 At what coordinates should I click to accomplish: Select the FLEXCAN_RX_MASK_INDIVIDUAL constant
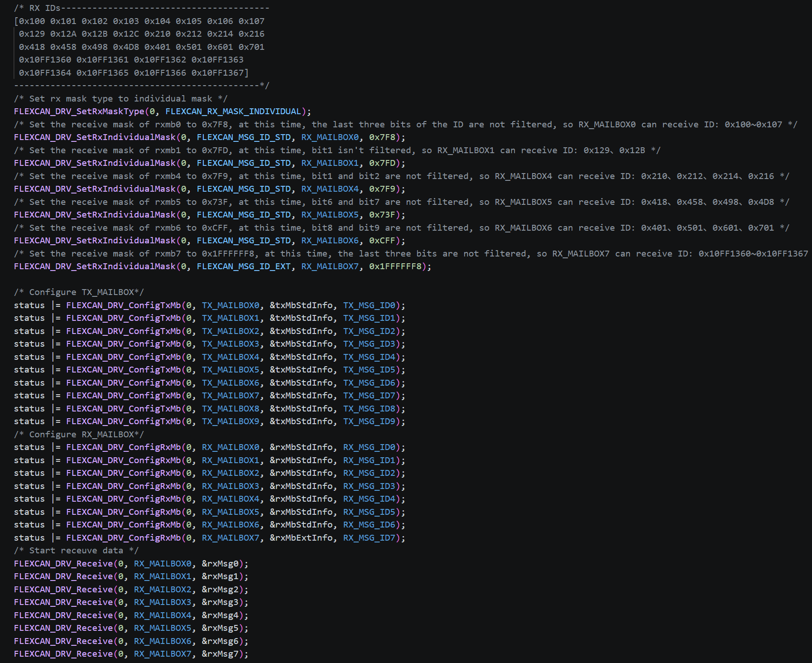tap(233, 111)
